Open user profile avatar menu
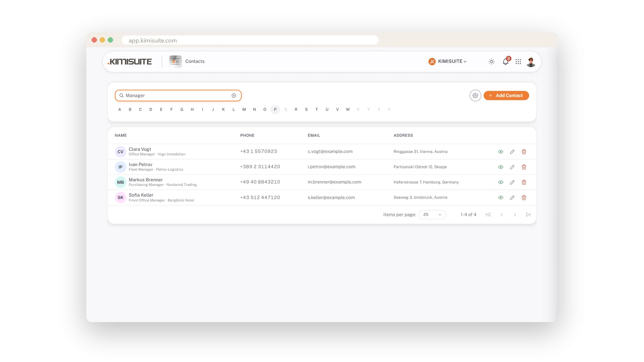This screenshot has height=362, width=644. click(x=531, y=62)
